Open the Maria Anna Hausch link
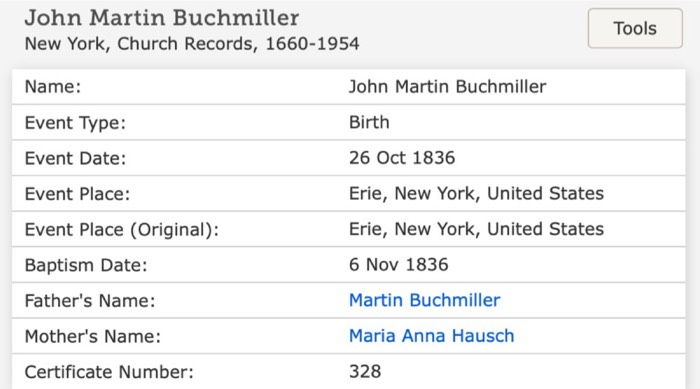 click(x=431, y=336)
